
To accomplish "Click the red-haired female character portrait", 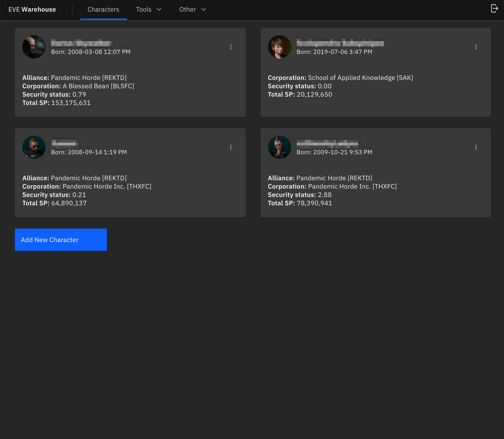I will tap(279, 47).
